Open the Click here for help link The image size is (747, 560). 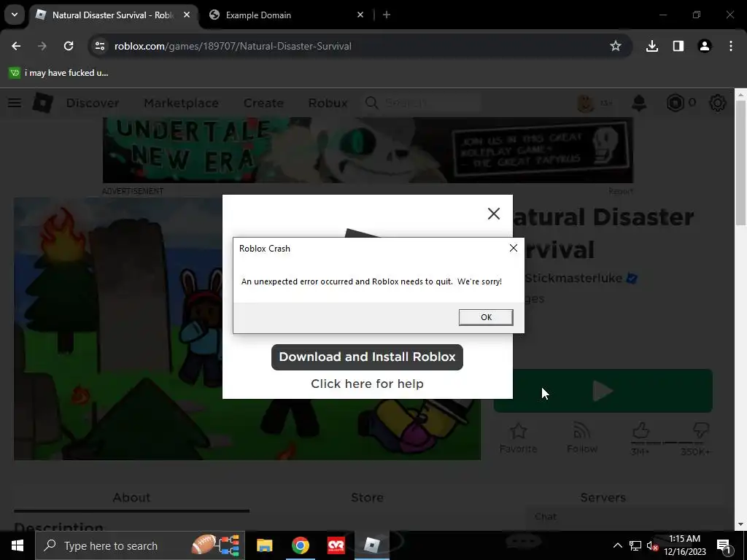pyautogui.click(x=367, y=384)
